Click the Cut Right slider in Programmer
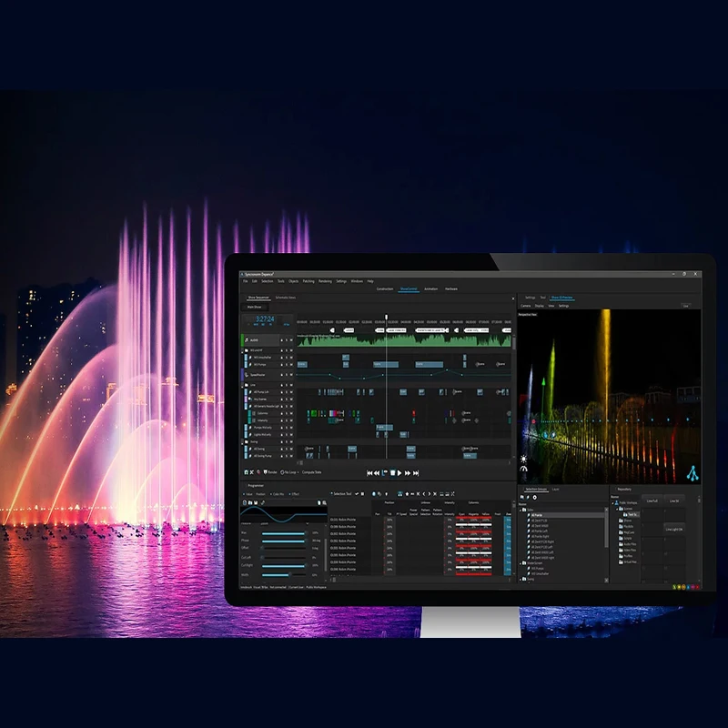The height and width of the screenshot is (728, 728). 284,565
